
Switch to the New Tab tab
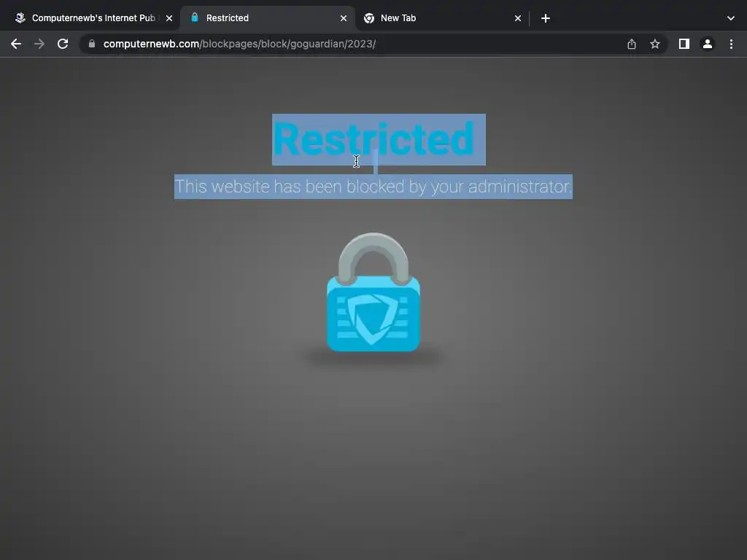(x=442, y=18)
